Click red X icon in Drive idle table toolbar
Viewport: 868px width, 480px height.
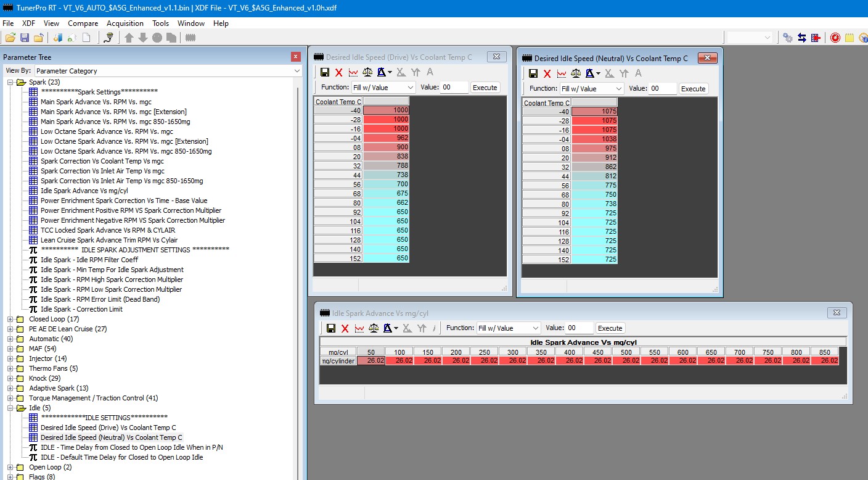338,72
